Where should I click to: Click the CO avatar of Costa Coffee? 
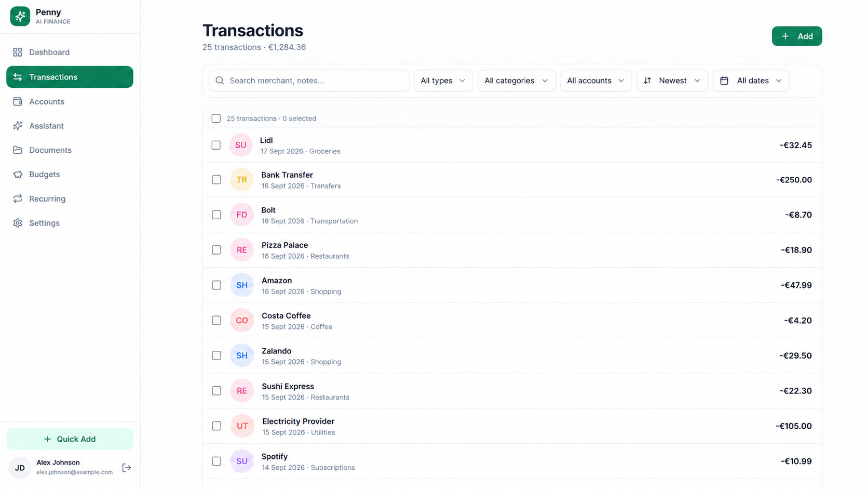click(242, 321)
